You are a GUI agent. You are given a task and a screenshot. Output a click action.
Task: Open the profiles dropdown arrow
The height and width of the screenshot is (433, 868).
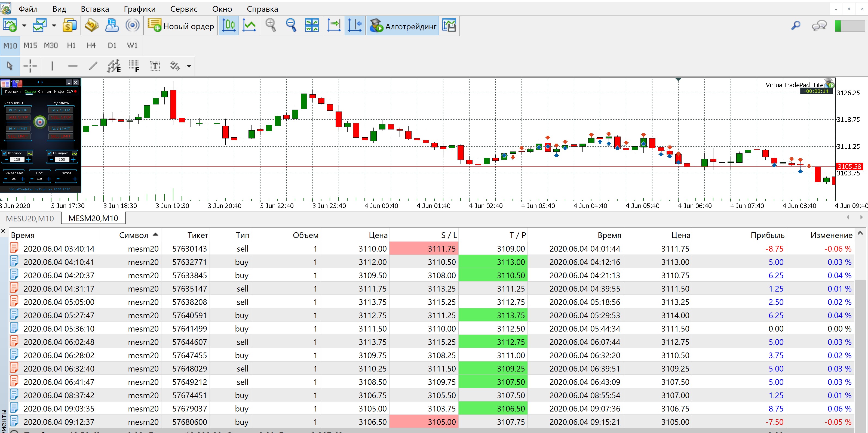[x=54, y=26]
